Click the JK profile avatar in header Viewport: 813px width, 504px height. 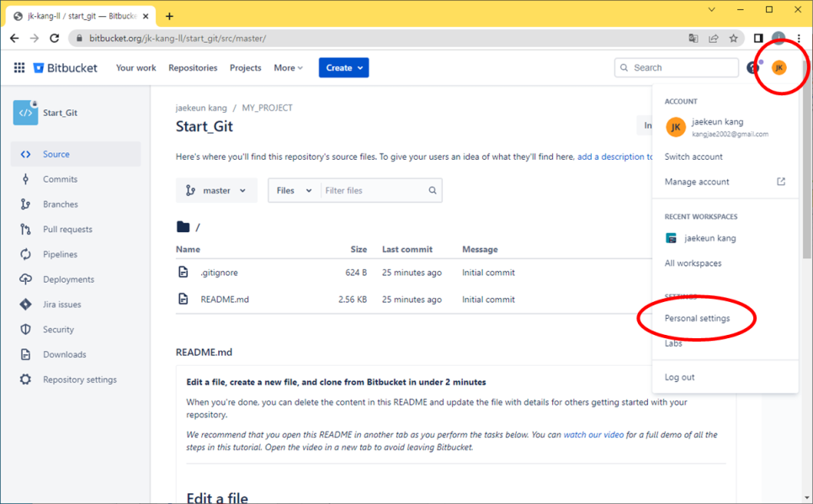(x=778, y=67)
